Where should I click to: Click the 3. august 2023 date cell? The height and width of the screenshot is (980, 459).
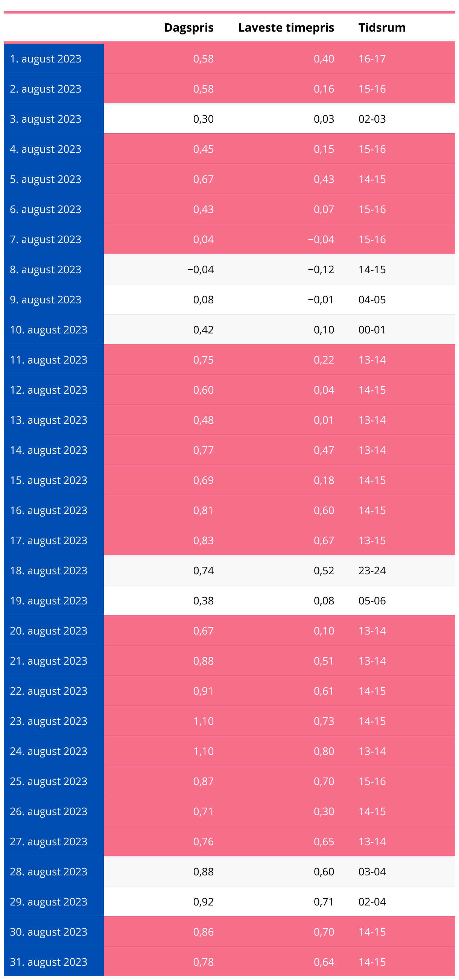click(x=46, y=119)
